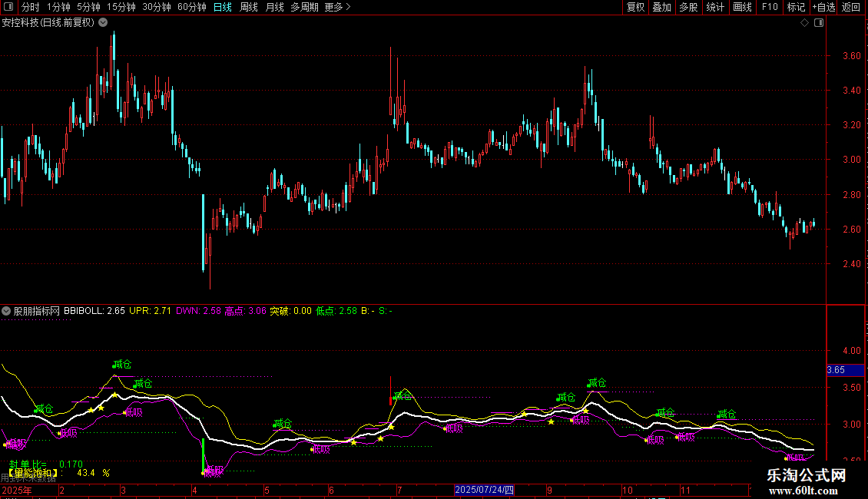Switch to 多周期 multi-period view
This screenshot has width=868, height=499.
coord(304,7)
